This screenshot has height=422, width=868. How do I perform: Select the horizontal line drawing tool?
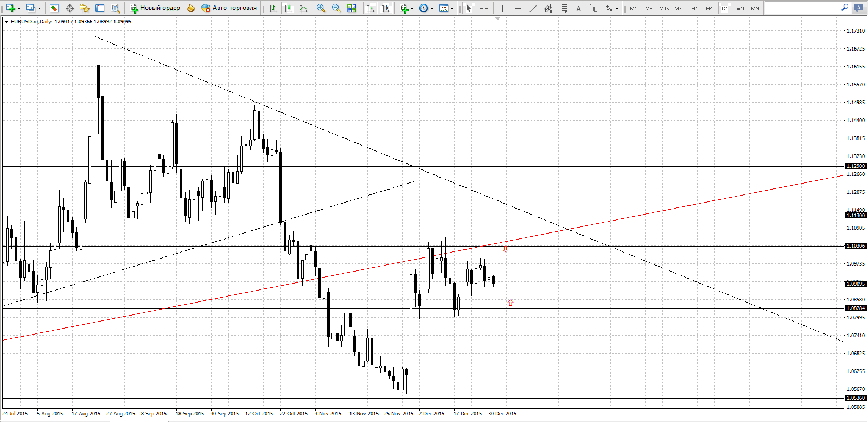518,8
